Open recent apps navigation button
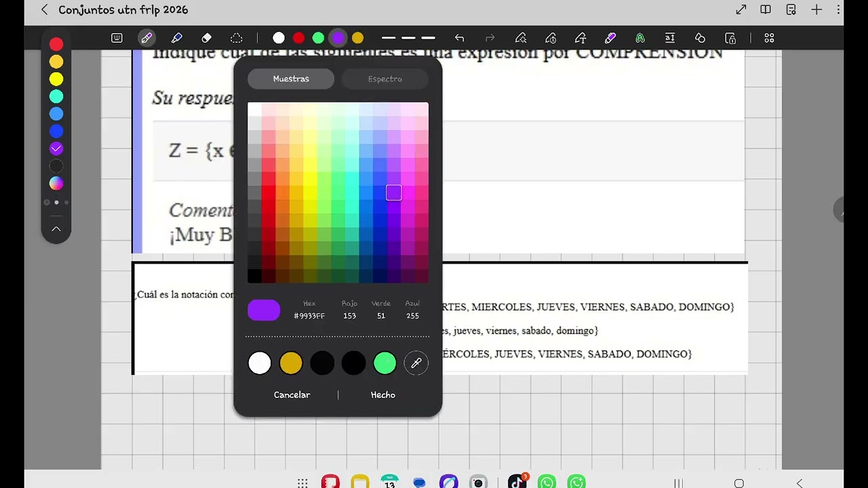Screen dimensions: 868x488 pos(678,483)
